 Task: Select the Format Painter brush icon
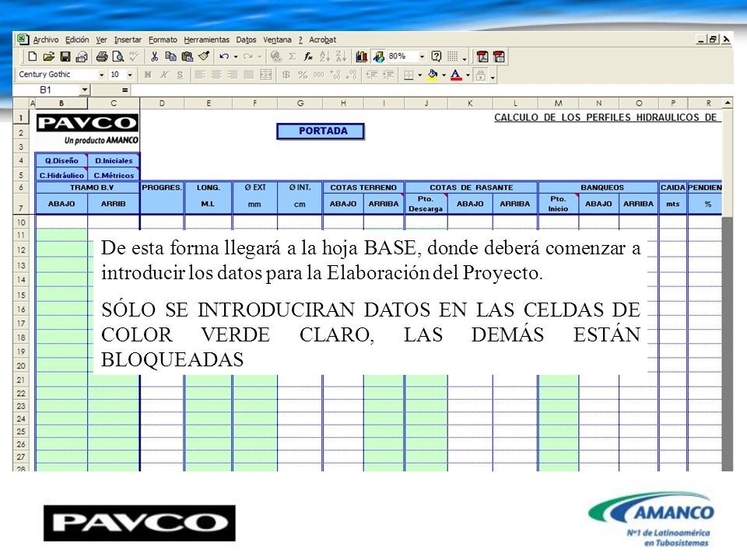(x=204, y=57)
